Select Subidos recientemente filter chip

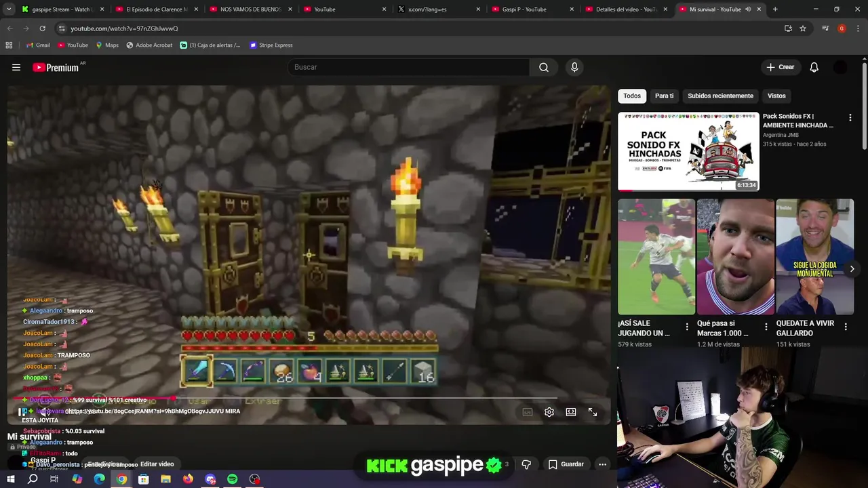click(720, 96)
